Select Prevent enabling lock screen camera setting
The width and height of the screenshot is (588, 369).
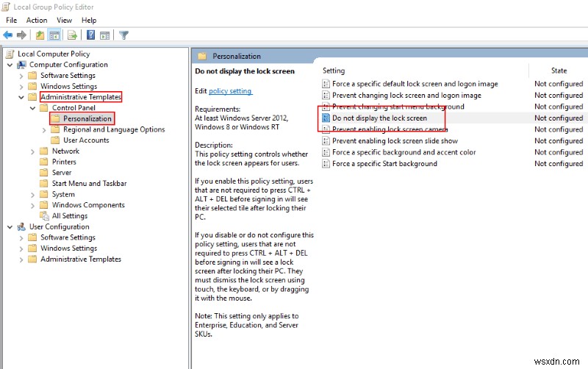(390, 129)
